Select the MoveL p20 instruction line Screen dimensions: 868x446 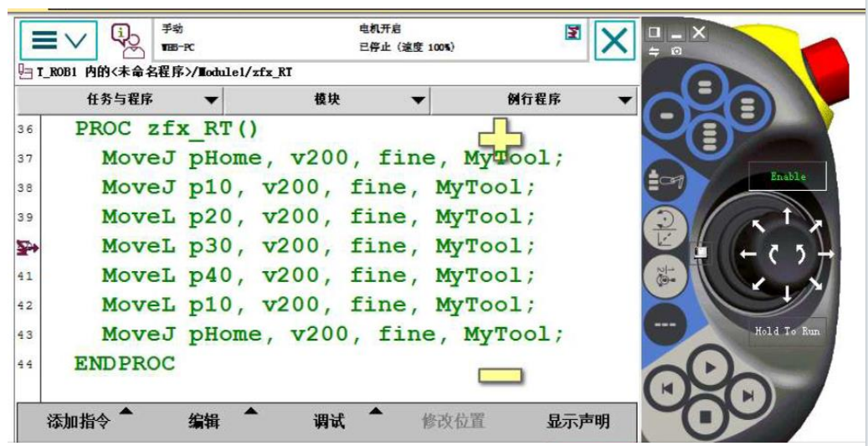pos(318,217)
